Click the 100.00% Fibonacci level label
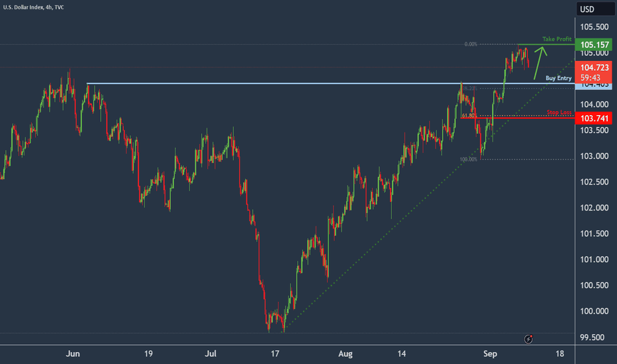617x364 pixels. (468, 159)
